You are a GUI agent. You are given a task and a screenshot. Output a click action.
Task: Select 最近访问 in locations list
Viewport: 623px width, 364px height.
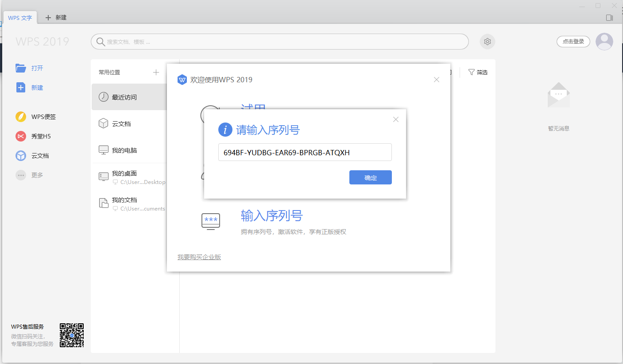tap(129, 97)
